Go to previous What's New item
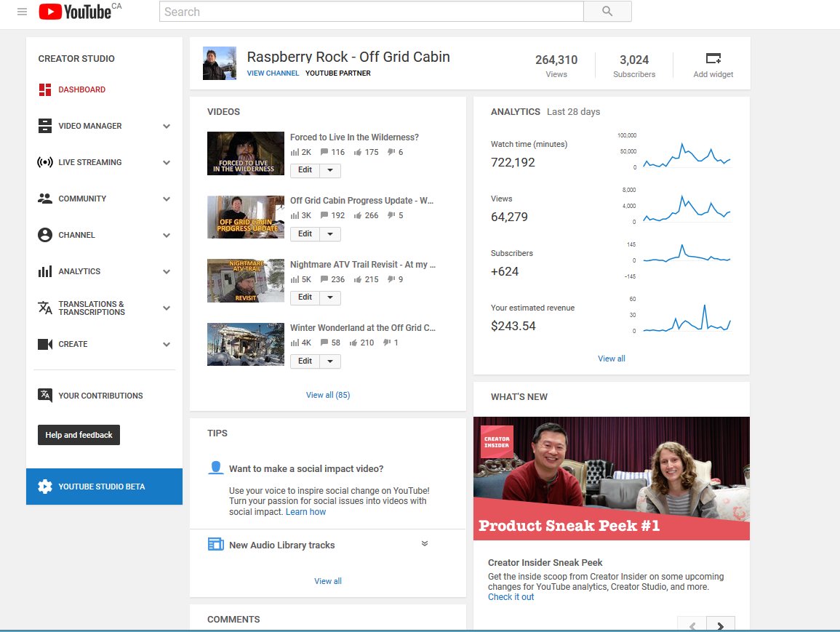Screen dimensions: 840x632 click(692, 625)
